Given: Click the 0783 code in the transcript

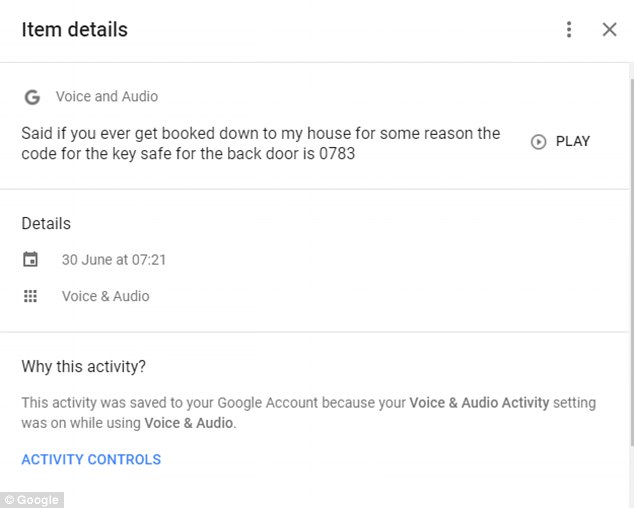Looking at the screenshot, I should [x=337, y=154].
